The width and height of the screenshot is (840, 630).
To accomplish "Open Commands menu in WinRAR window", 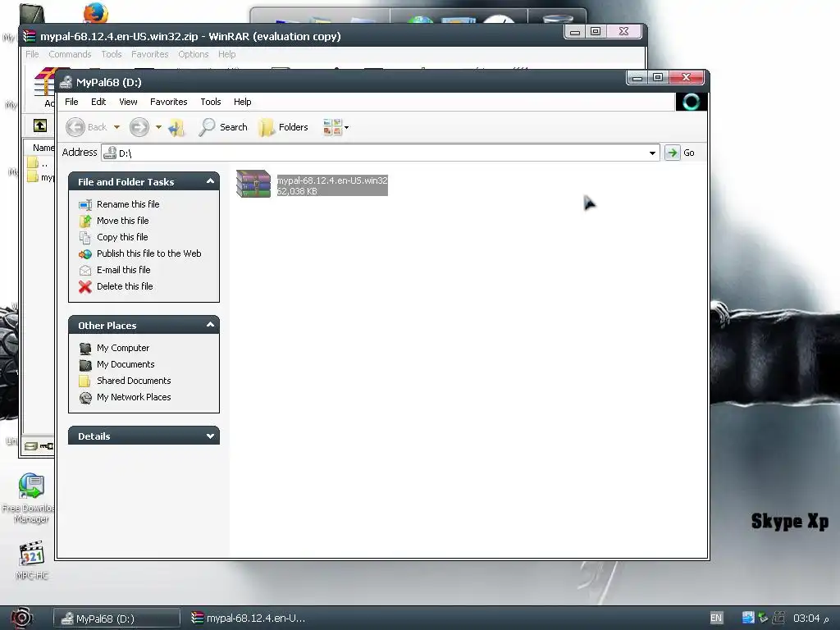I will pos(70,54).
